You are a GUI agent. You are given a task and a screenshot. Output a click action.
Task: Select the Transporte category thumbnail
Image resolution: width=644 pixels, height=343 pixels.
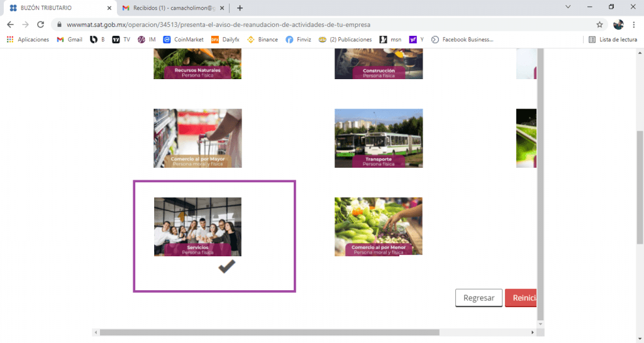(378, 138)
